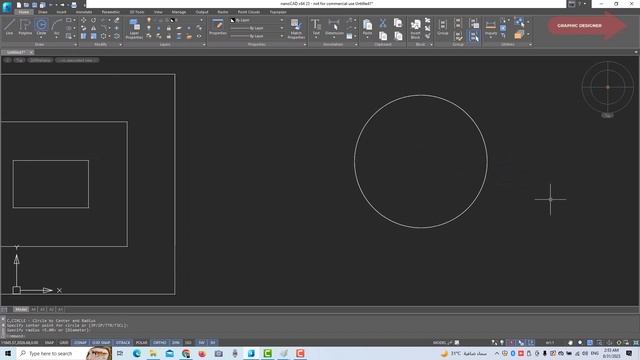Click the Erase tool icon
The height and width of the screenshot is (360, 640).
click(117, 20)
